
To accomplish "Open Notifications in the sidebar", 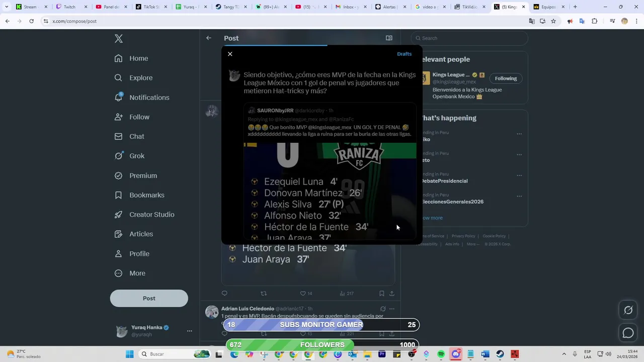I will [142, 98].
